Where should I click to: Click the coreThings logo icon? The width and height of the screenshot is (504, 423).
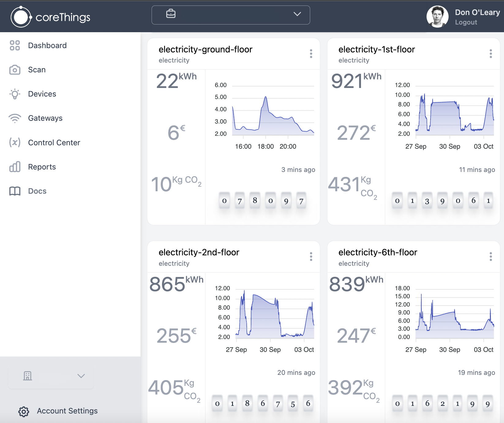pos(21,17)
